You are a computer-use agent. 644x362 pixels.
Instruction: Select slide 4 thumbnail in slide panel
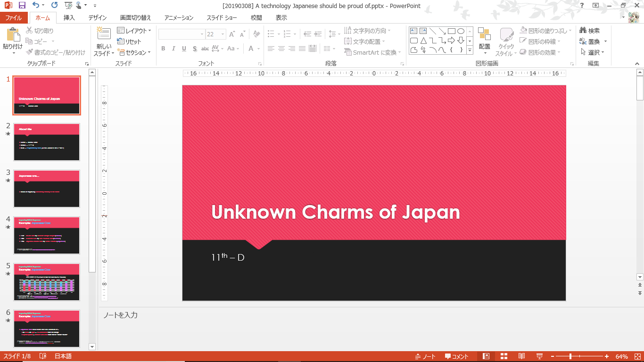click(47, 235)
